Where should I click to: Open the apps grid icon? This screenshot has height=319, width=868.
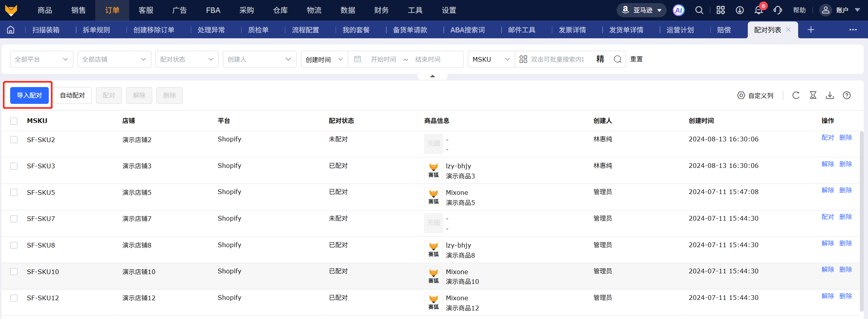(720, 10)
